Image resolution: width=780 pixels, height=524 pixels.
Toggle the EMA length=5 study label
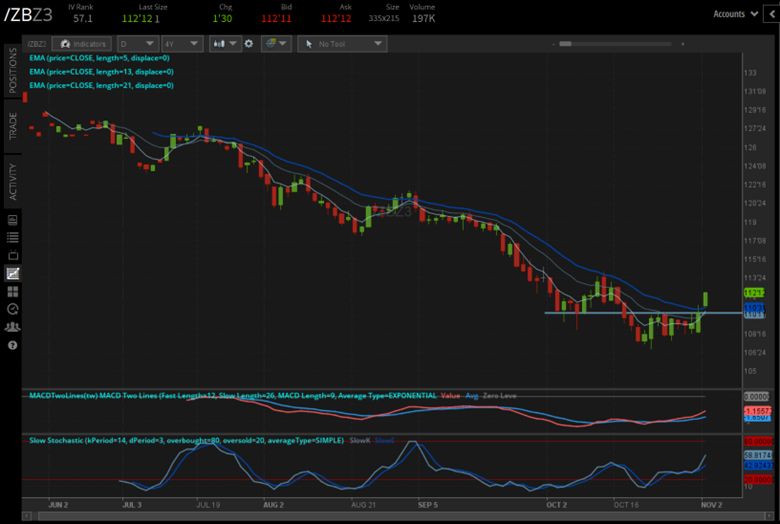[101, 58]
